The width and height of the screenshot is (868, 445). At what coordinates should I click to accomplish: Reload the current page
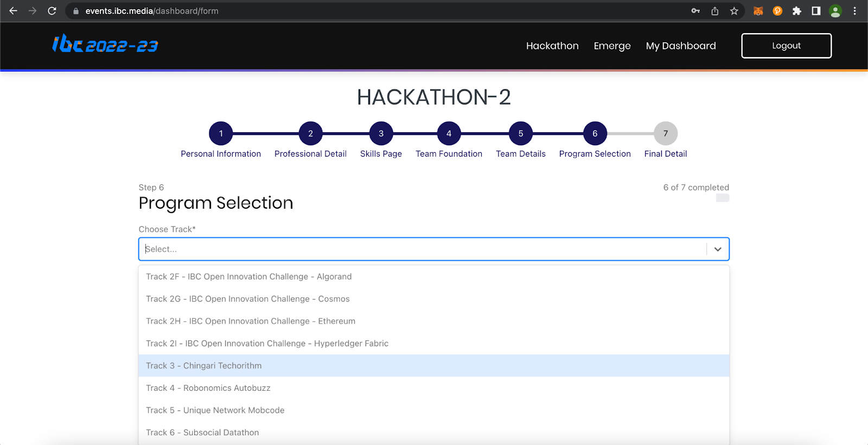52,11
